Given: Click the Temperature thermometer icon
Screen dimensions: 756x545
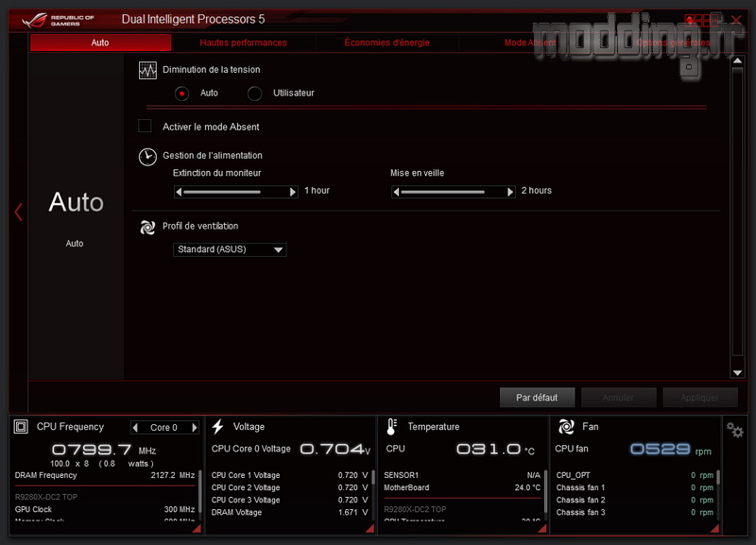Looking at the screenshot, I should [391, 426].
